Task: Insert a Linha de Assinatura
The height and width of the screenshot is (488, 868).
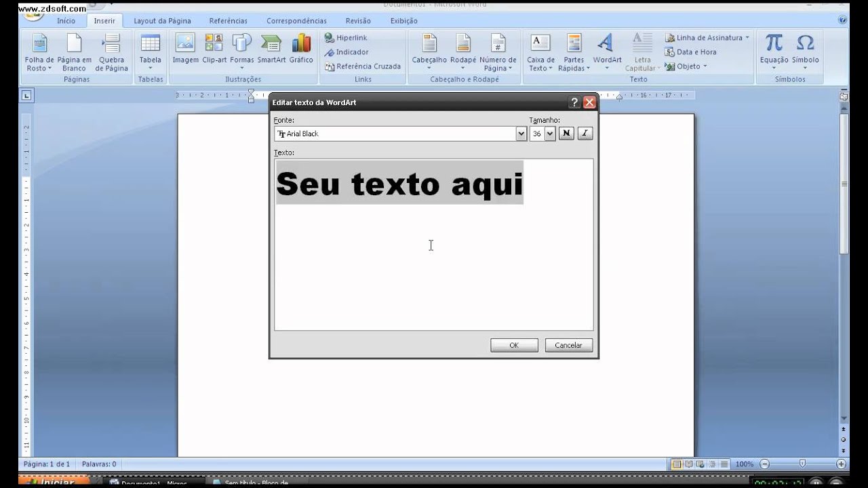Action: pos(707,38)
